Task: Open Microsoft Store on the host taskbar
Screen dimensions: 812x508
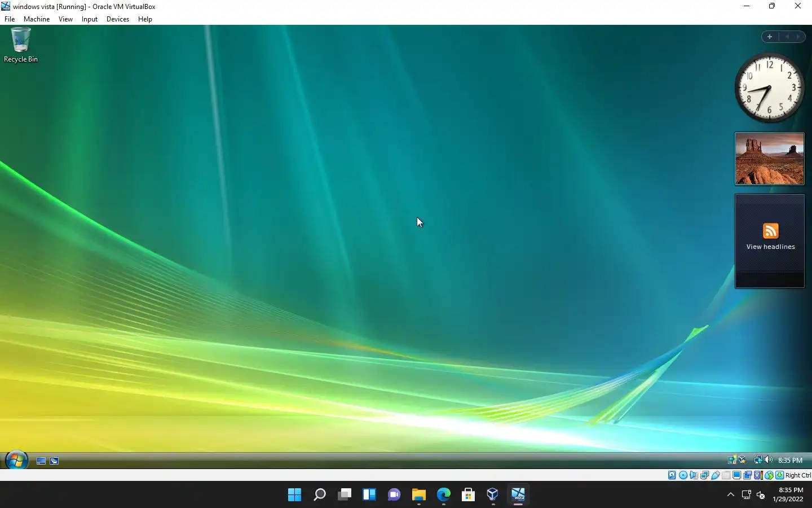Action: (x=468, y=494)
